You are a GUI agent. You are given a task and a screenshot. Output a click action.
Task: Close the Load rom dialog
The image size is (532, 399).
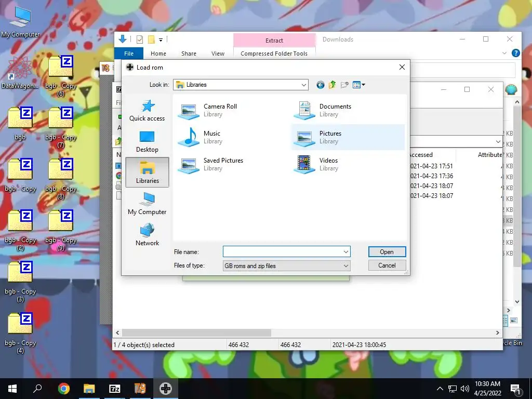tap(402, 67)
